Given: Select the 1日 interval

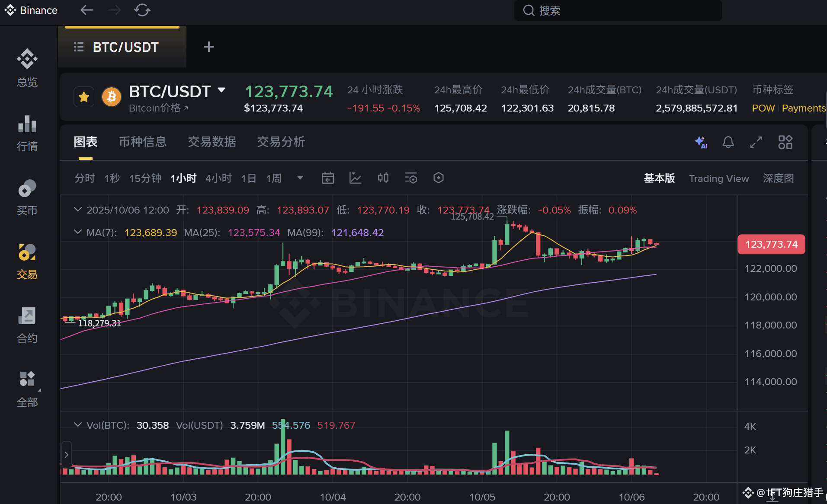Looking at the screenshot, I should 249,178.
